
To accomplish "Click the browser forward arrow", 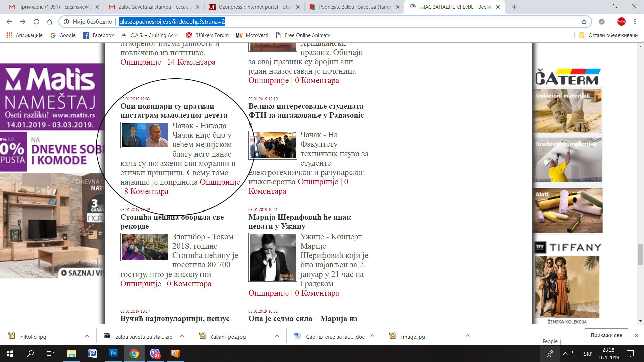I will click(x=23, y=22).
